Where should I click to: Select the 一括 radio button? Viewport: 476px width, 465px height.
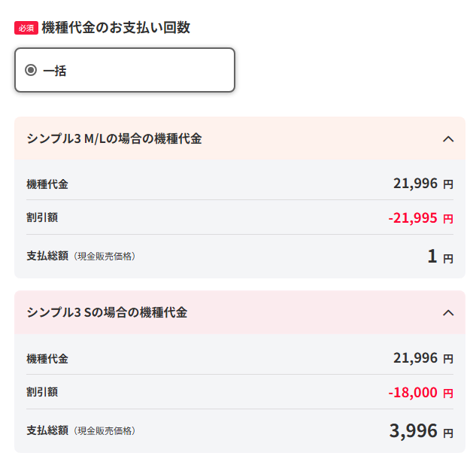point(31,70)
